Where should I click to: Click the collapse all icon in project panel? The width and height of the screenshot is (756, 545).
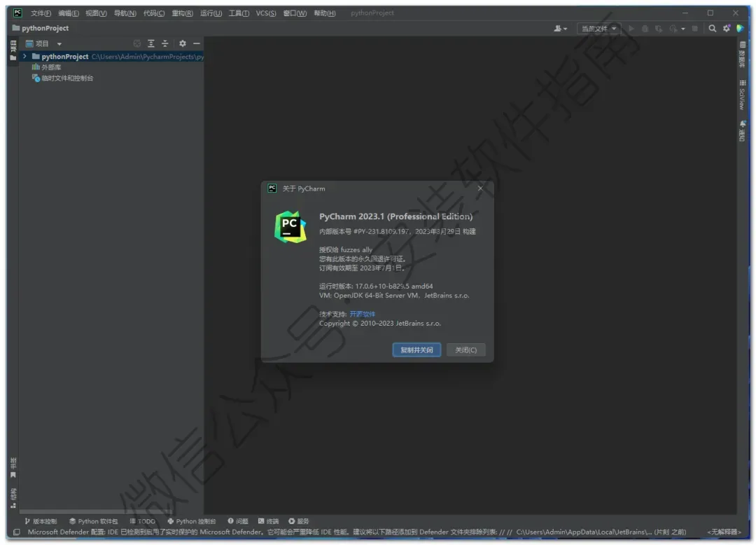(165, 43)
